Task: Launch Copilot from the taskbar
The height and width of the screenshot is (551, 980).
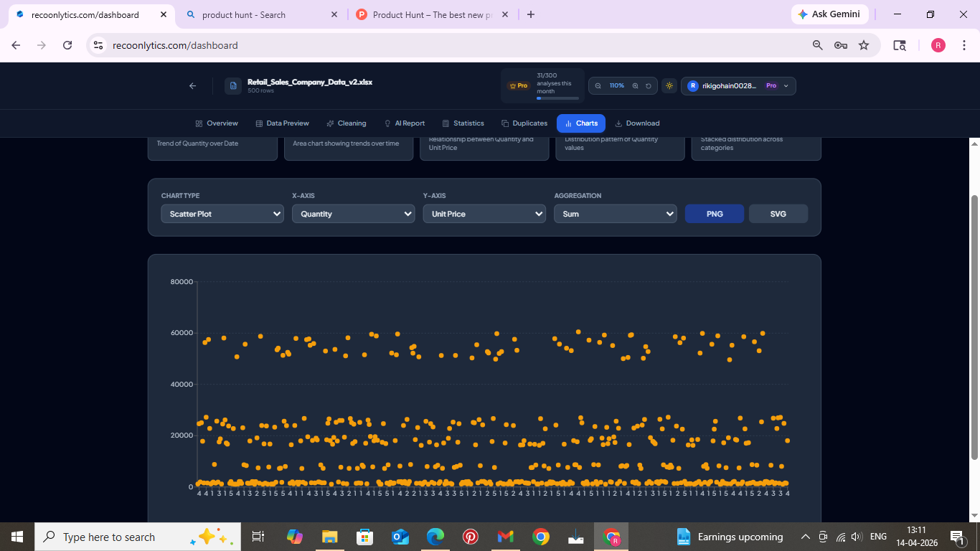Action: tap(294, 537)
